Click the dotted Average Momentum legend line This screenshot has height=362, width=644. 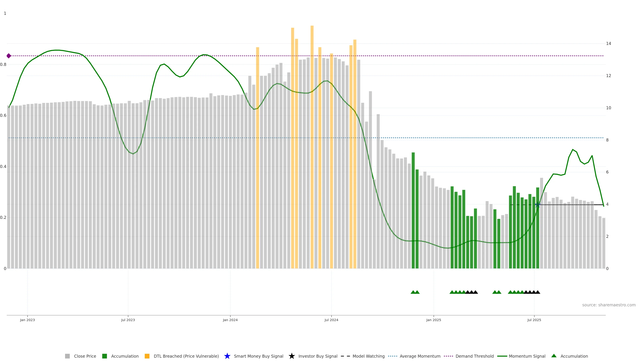pos(392,356)
